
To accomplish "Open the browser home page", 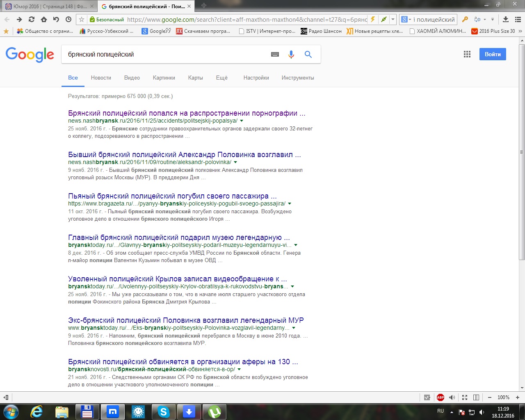I will 44,19.
